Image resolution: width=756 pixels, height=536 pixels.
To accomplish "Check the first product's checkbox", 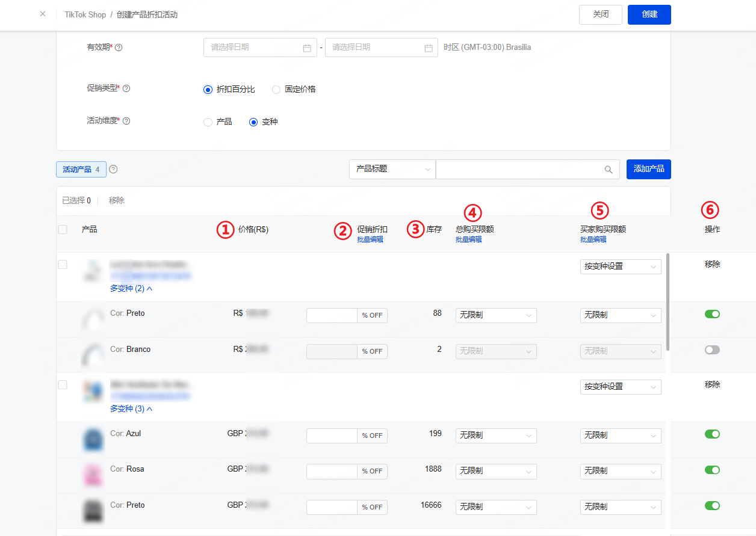I will pyautogui.click(x=63, y=265).
